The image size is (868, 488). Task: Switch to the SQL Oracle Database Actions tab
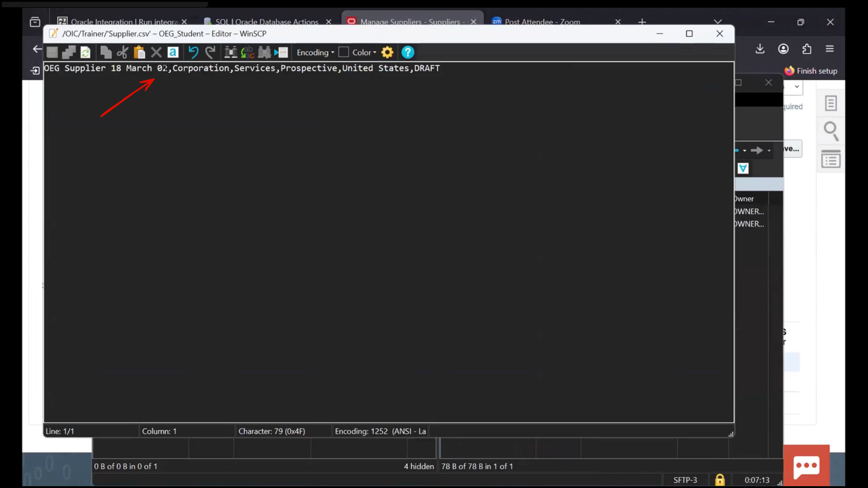266,22
